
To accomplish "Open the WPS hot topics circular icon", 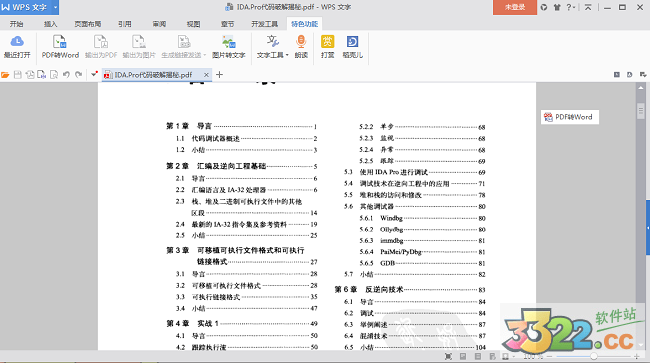I will tap(544, 7).
